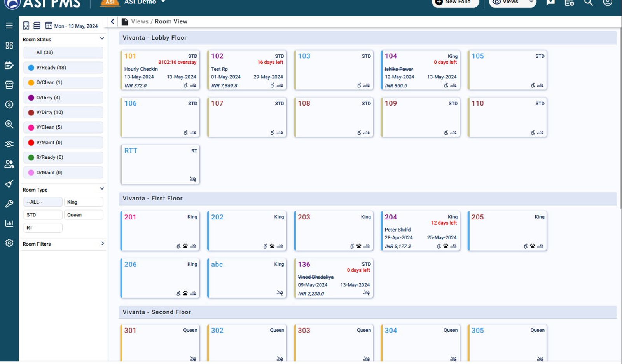Select room 303 Queen card
622x364 pixels.
click(x=334, y=343)
